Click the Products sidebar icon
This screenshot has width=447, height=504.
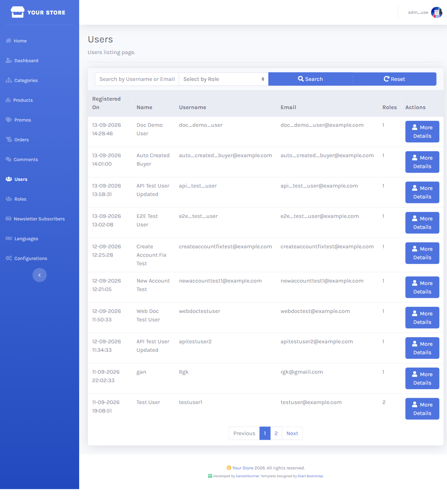point(8,100)
